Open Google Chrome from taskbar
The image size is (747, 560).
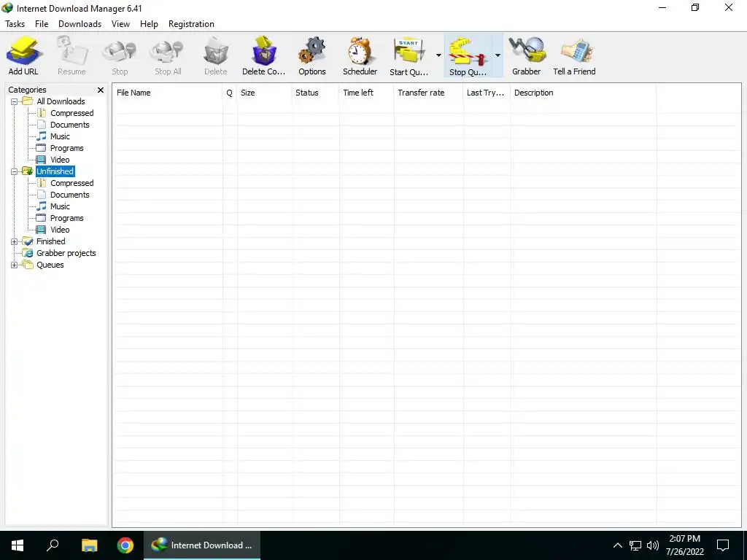tap(125, 545)
